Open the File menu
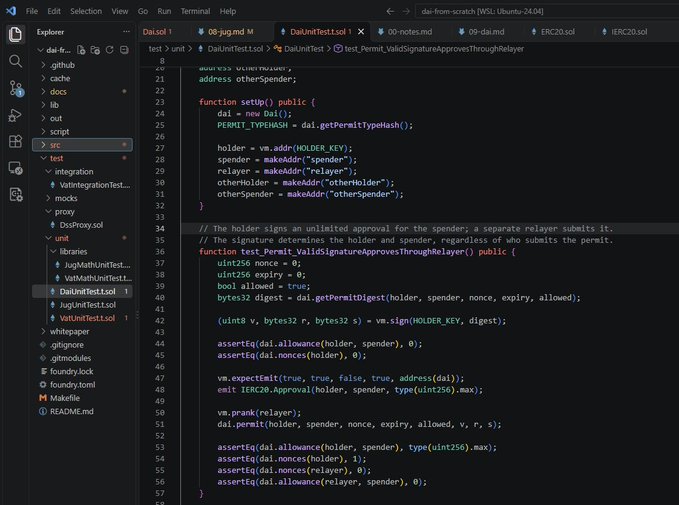The width and height of the screenshot is (679, 505). pyautogui.click(x=32, y=11)
